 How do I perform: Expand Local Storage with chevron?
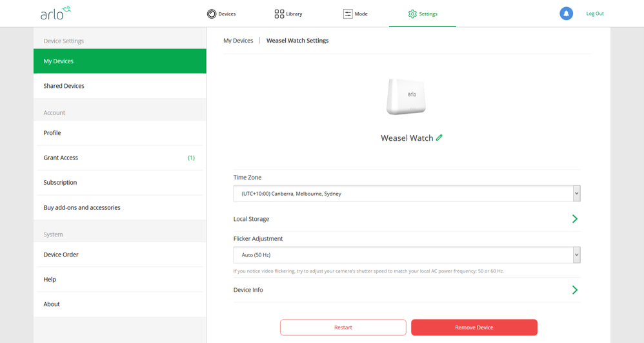coord(574,219)
